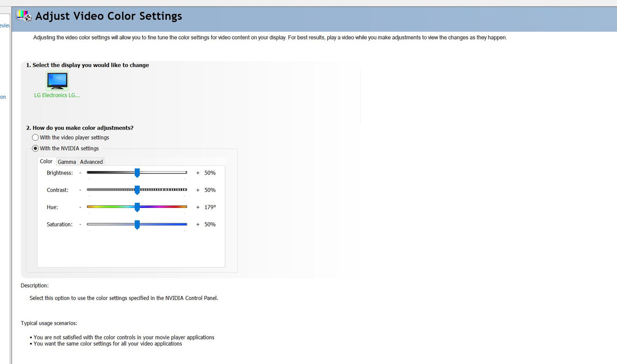Decrease Saturation with the minus sign
617x364 pixels.
tap(80, 224)
